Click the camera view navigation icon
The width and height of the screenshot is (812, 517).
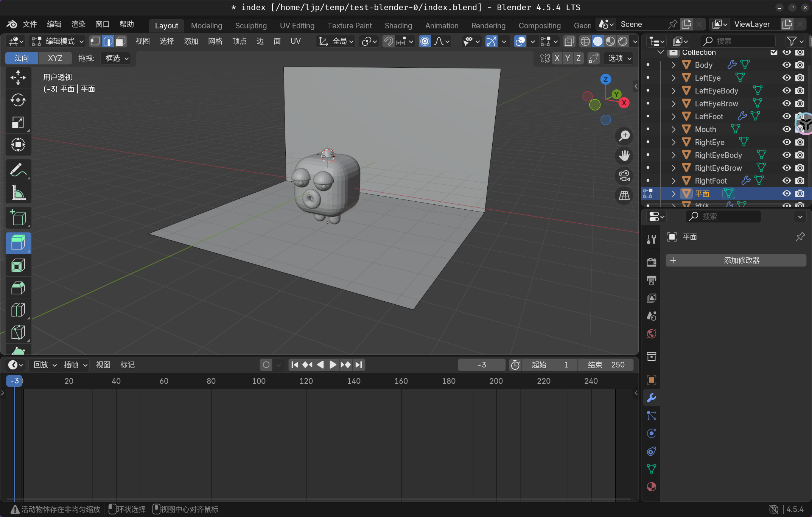624,176
